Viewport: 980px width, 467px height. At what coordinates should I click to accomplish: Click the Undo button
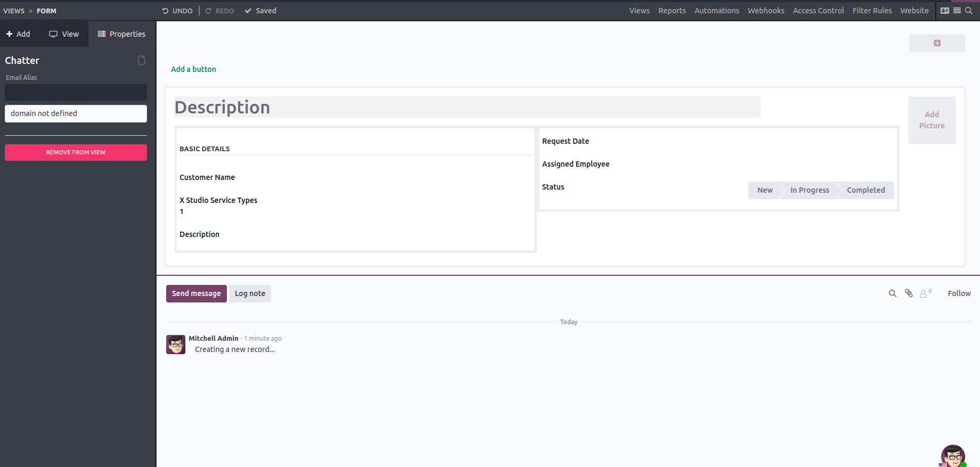tap(177, 11)
